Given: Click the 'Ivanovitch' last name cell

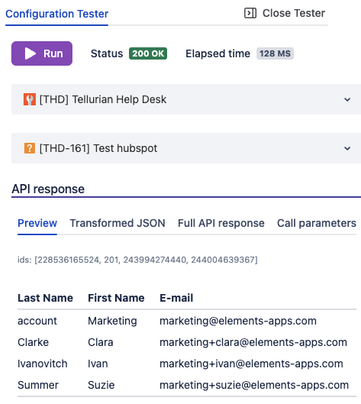Looking at the screenshot, I should (42, 364).
